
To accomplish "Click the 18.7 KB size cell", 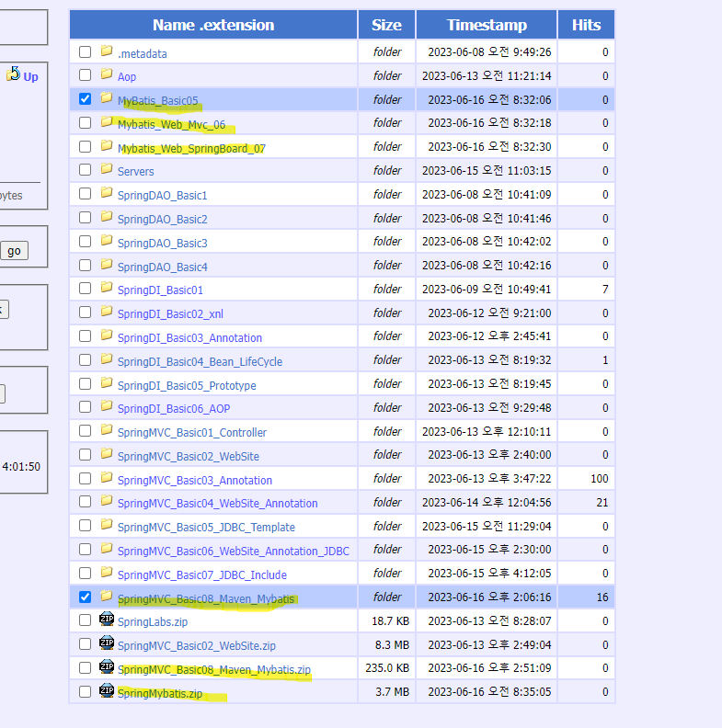I will pos(390,621).
